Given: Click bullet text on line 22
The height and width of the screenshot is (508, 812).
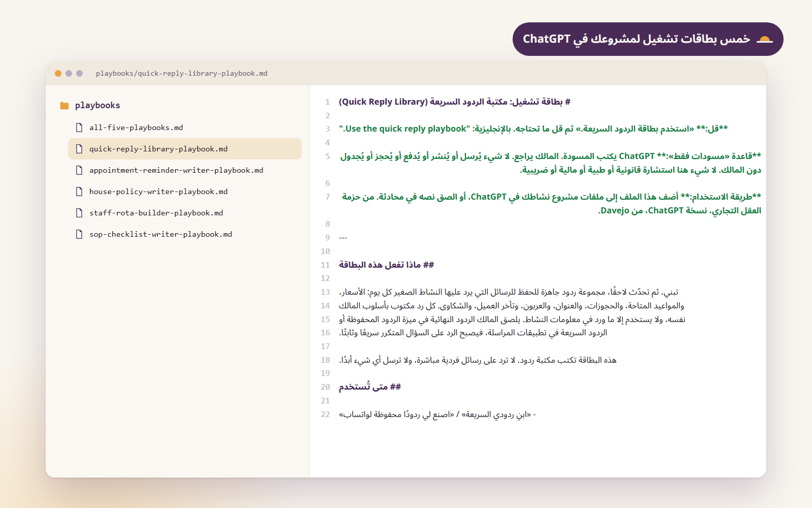Looking at the screenshot, I should point(437,415).
